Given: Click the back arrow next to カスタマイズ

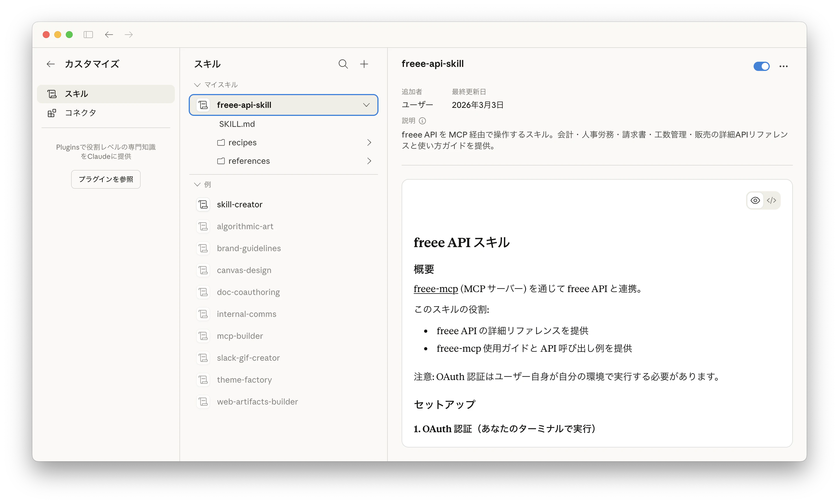Looking at the screenshot, I should 50,64.
